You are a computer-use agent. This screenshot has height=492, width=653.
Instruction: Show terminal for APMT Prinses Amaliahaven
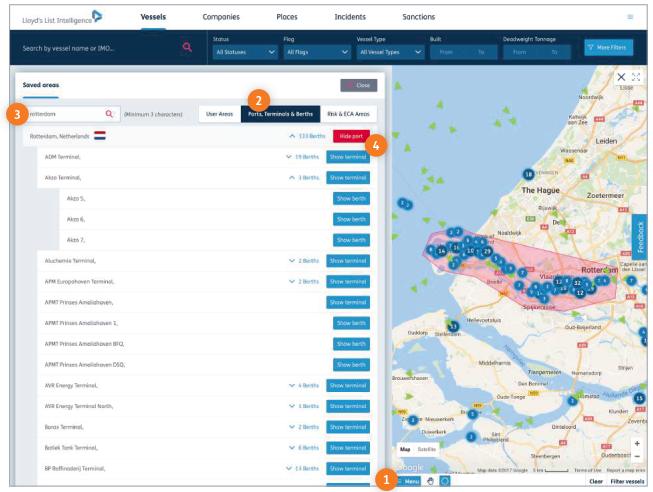click(x=348, y=302)
